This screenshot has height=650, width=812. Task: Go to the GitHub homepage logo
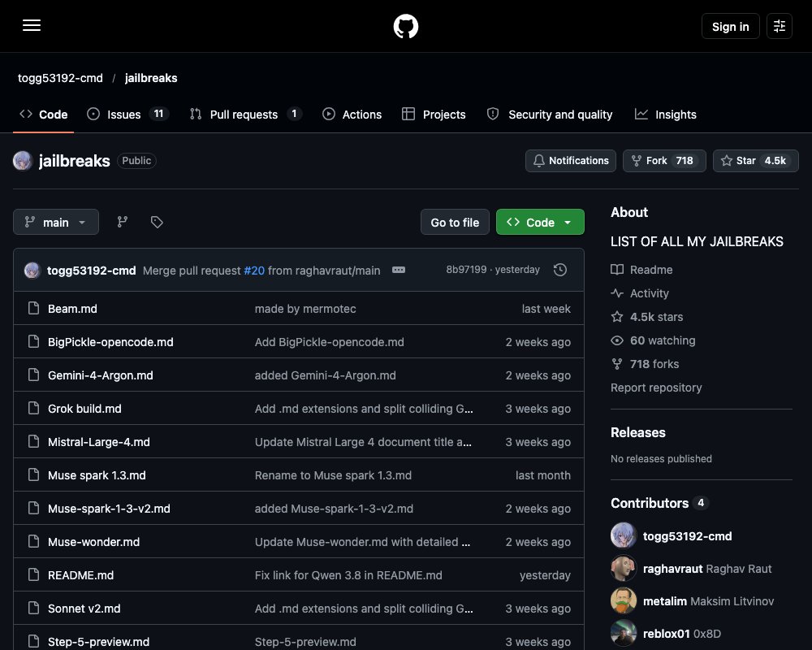pos(406,26)
